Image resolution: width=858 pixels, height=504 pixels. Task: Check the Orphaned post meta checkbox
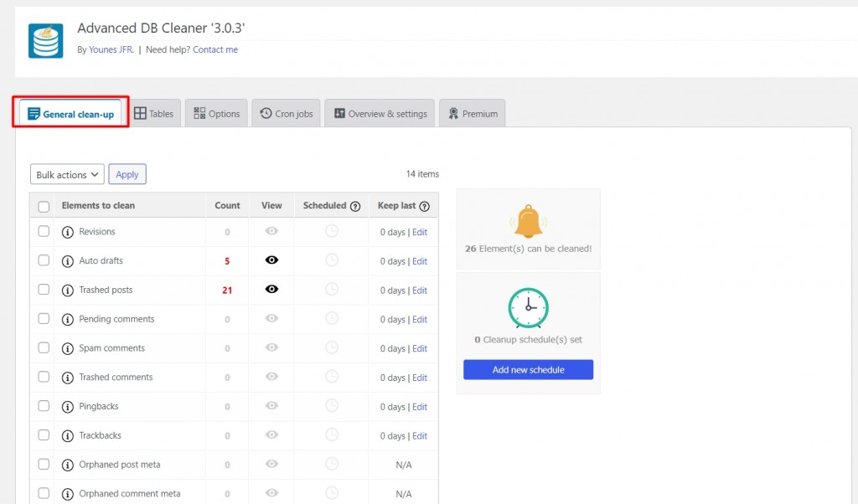(44, 464)
